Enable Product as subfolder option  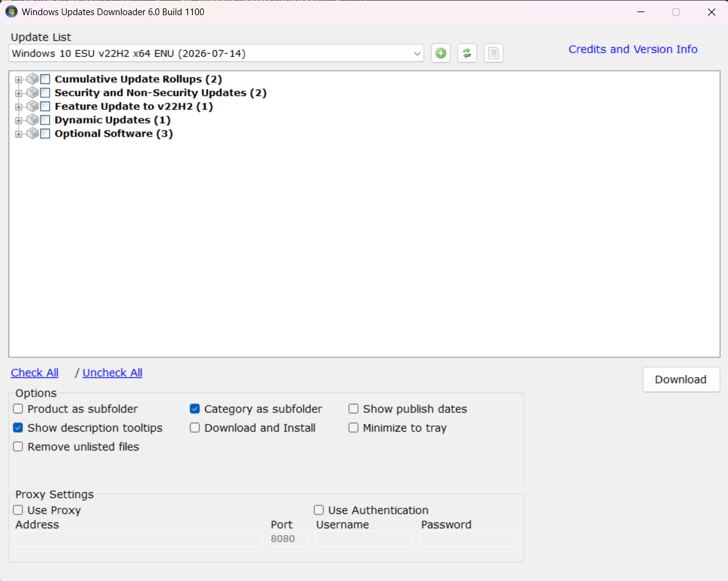click(18, 409)
